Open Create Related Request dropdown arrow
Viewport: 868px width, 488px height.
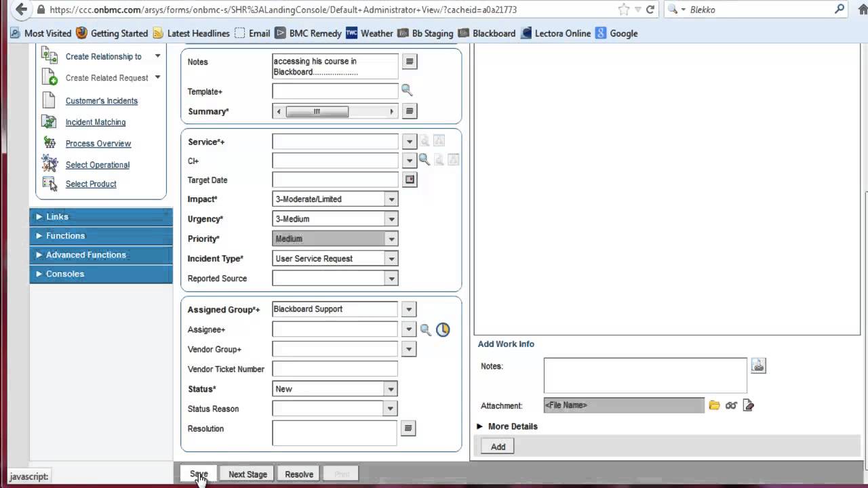157,77
